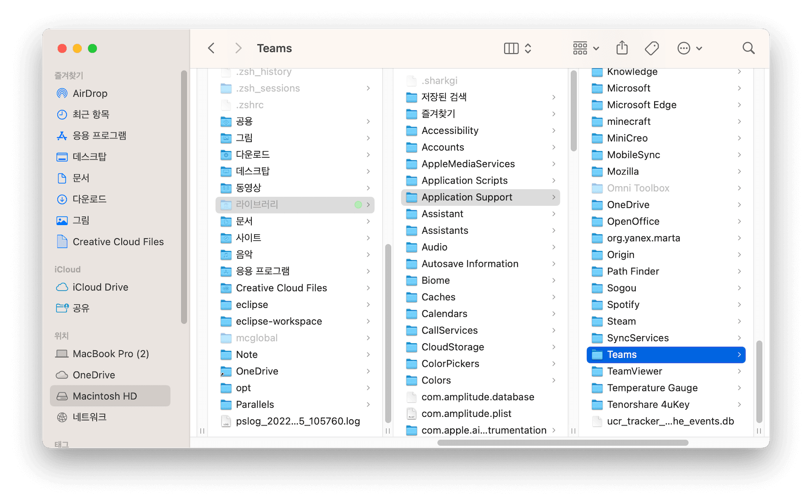
Task: Select the Steam folder
Action: [x=666, y=321]
